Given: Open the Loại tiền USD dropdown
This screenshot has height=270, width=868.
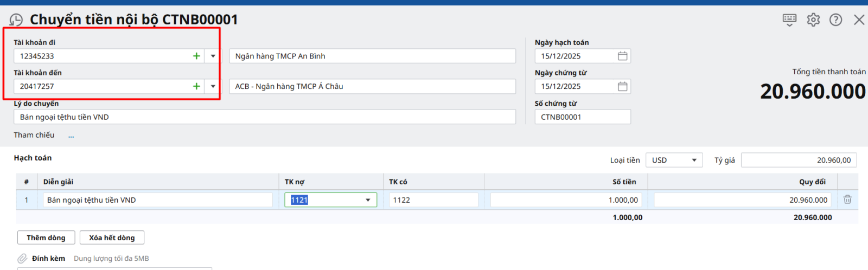Looking at the screenshot, I should click(674, 160).
